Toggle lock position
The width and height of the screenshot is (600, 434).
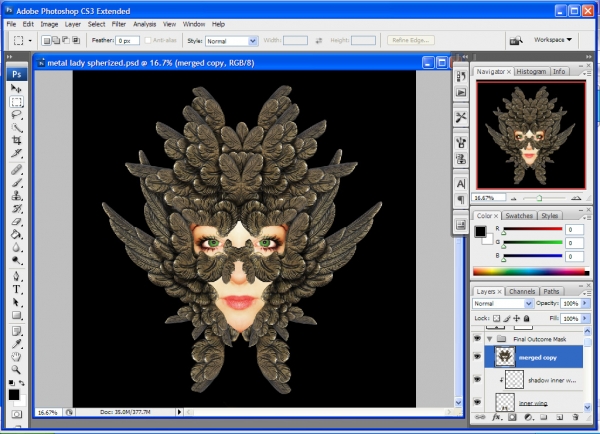[x=517, y=318]
